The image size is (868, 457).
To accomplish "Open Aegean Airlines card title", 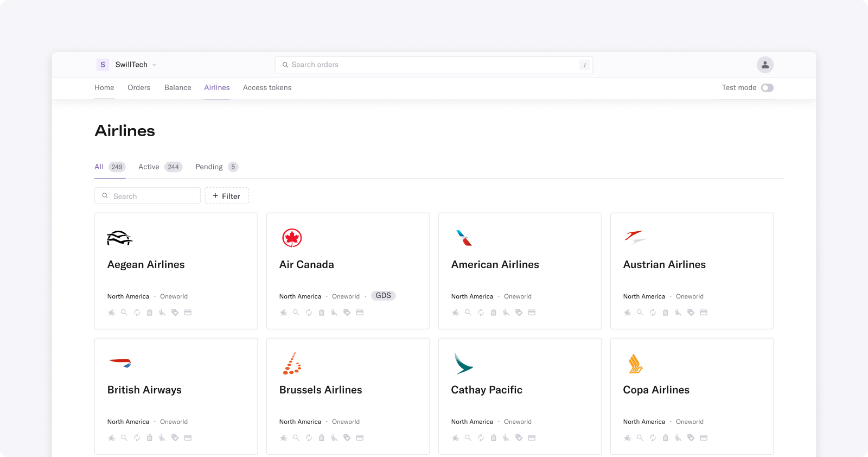I will [146, 265].
